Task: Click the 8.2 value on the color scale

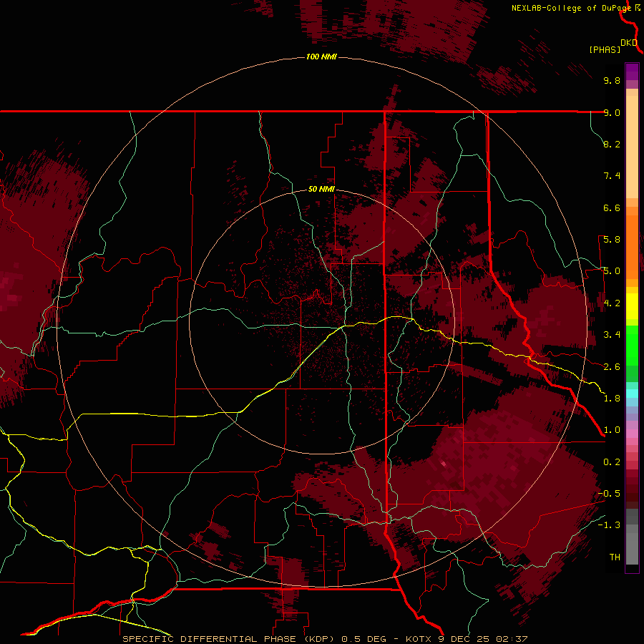Action: (x=612, y=144)
